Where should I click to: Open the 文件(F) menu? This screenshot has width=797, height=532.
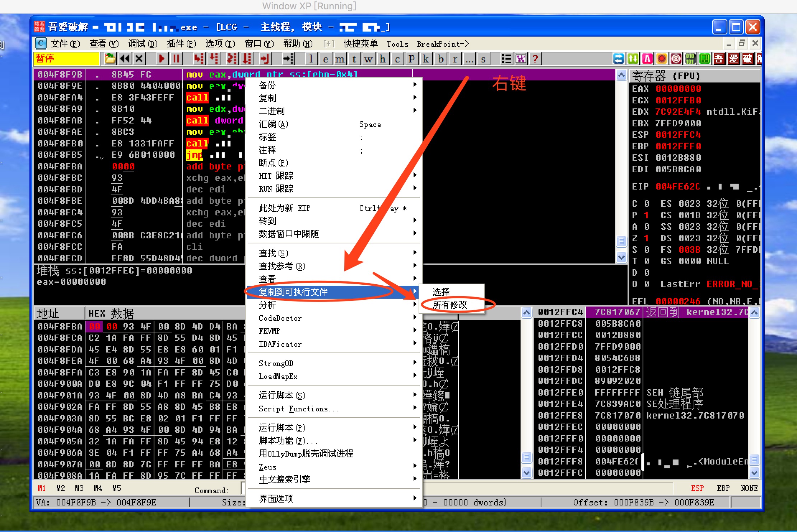[65, 44]
